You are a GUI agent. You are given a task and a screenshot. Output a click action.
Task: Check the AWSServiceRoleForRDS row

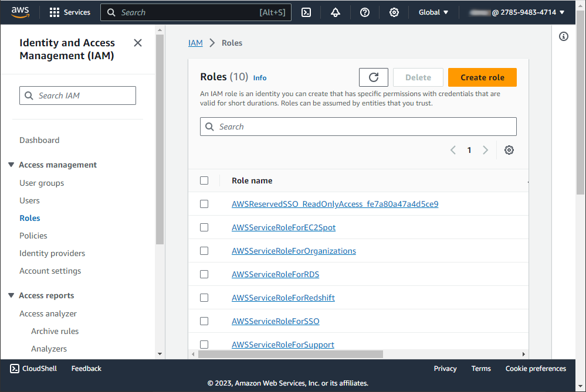[x=204, y=274]
